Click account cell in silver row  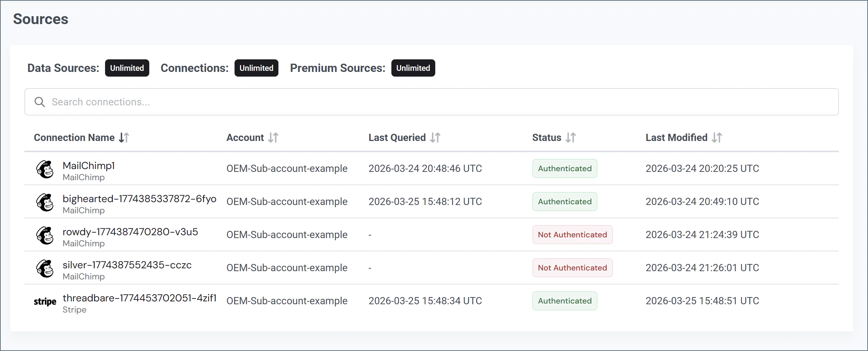pyautogui.click(x=287, y=268)
